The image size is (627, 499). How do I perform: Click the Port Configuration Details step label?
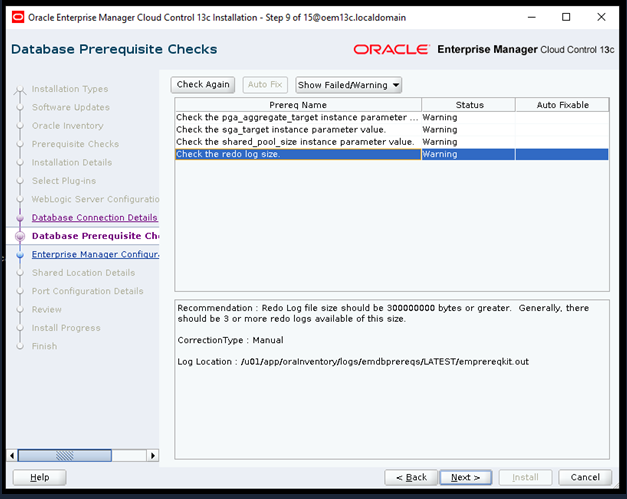[x=88, y=291]
